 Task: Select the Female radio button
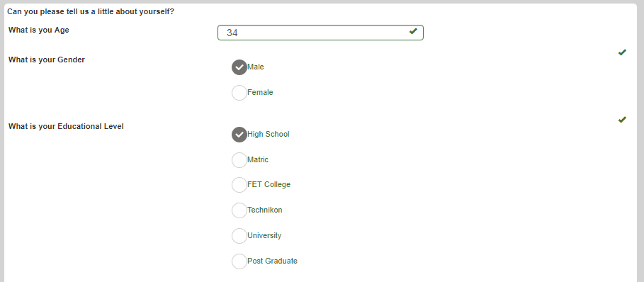(x=239, y=93)
